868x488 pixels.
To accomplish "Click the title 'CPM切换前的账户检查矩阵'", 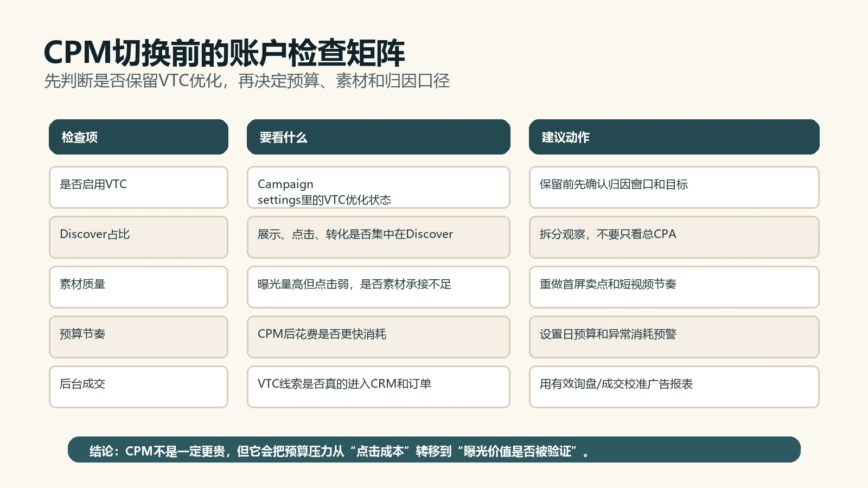I will (224, 53).
